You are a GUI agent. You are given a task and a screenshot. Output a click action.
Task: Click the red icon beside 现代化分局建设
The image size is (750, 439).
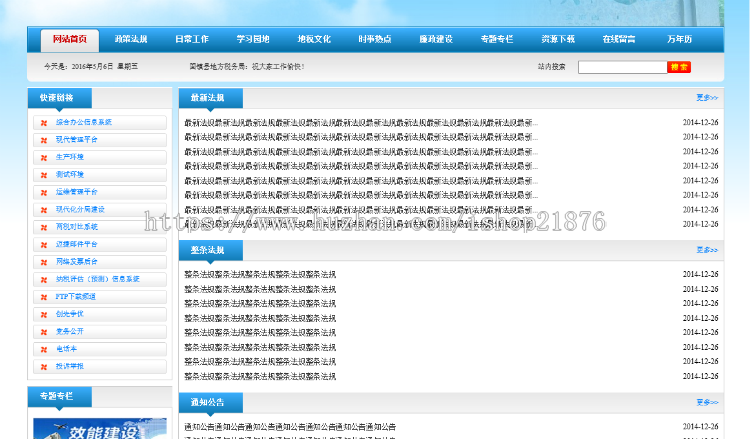coord(44,210)
